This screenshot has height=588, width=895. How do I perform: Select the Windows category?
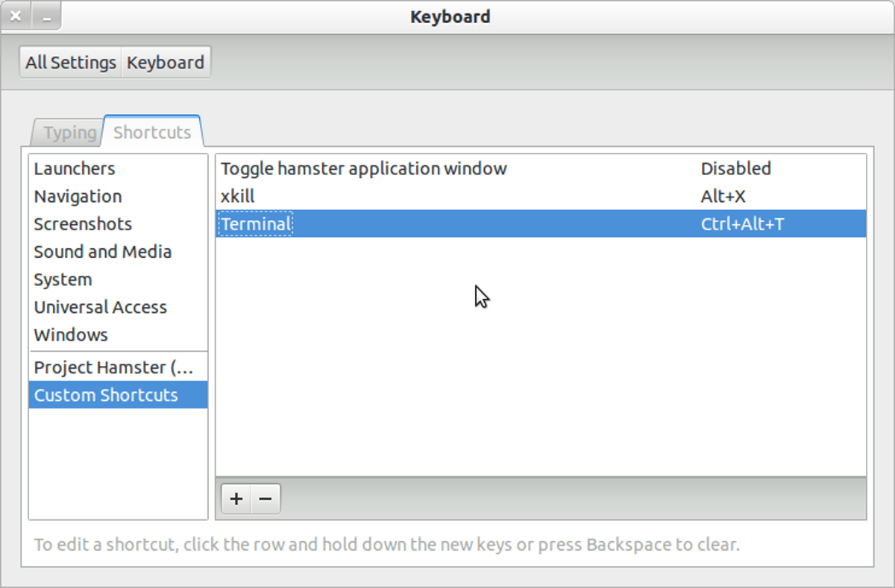click(x=71, y=335)
